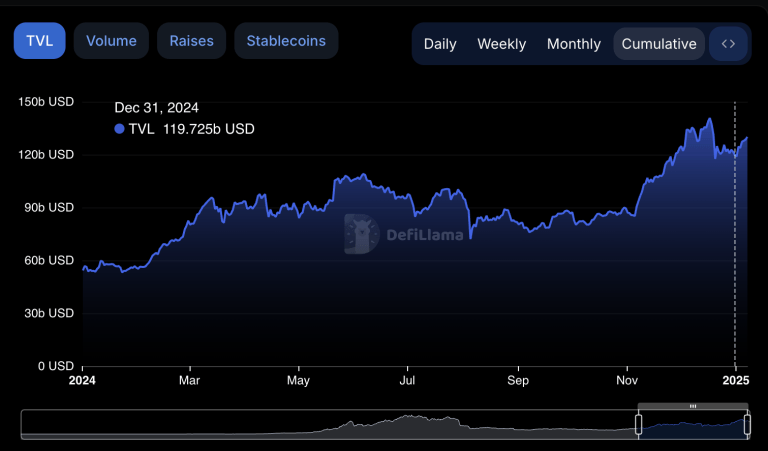The width and height of the screenshot is (768, 451).
Task: Click the blue TVL legend dot
Action: [x=120, y=129]
